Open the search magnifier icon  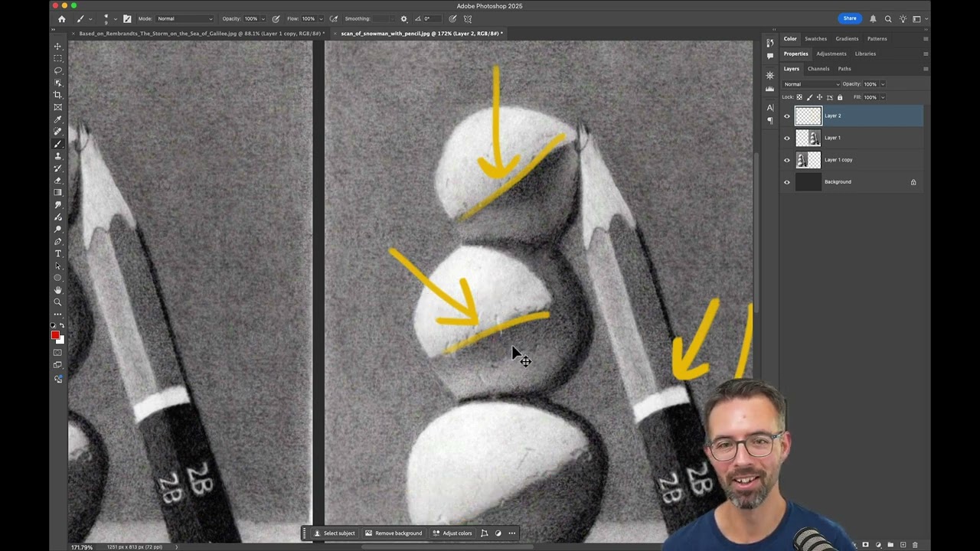click(x=888, y=18)
